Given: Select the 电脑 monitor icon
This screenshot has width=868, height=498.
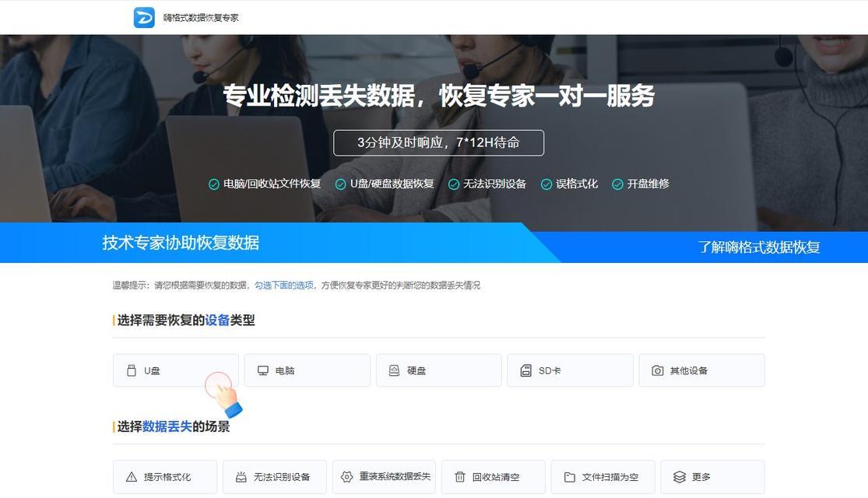Looking at the screenshot, I should (263, 370).
